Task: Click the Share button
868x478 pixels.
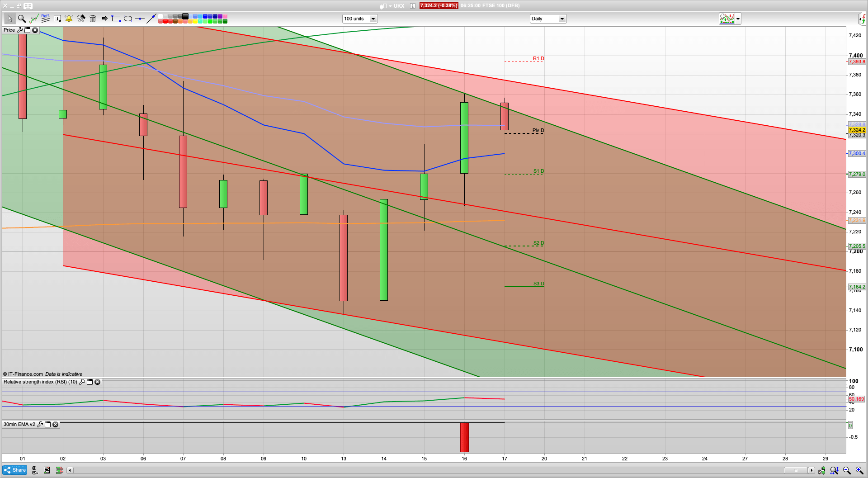Action: coord(14,470)
